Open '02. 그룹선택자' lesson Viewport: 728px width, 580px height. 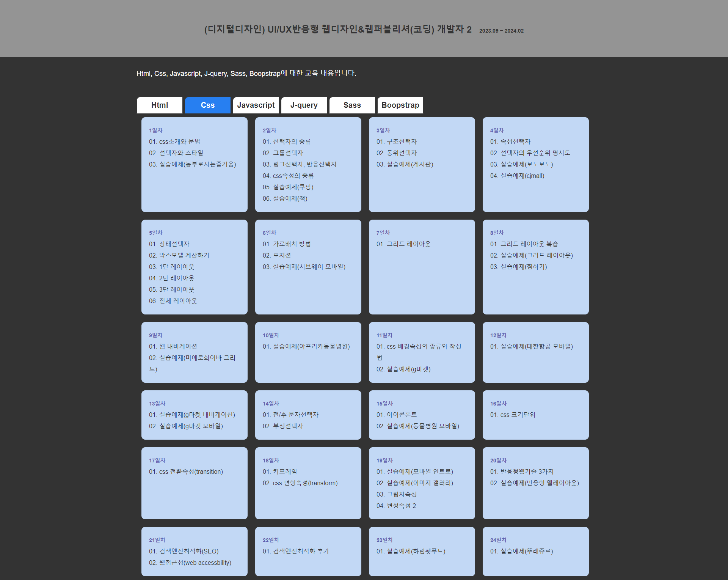(x=283, y=153)
